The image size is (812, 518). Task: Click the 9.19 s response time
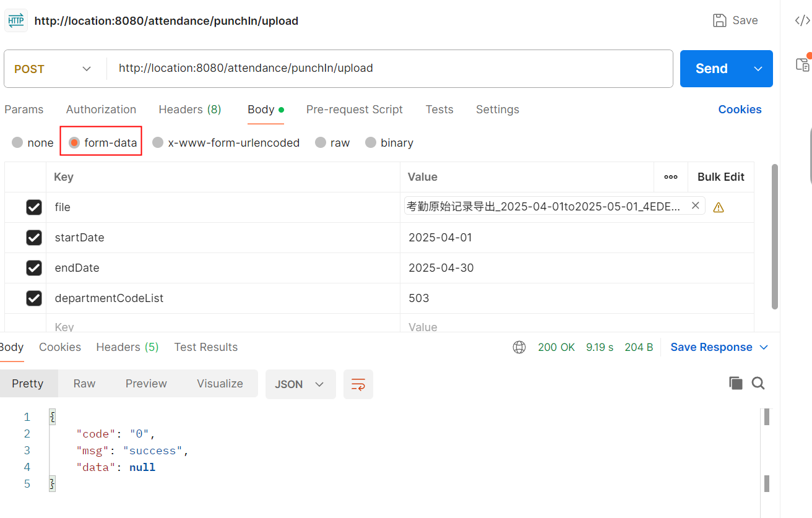click(x=600, y=347)
